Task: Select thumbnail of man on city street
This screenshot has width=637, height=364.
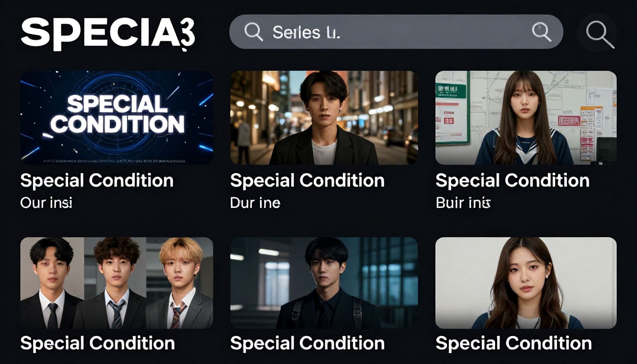Action: pyautogui.click(x=324, y=117)
